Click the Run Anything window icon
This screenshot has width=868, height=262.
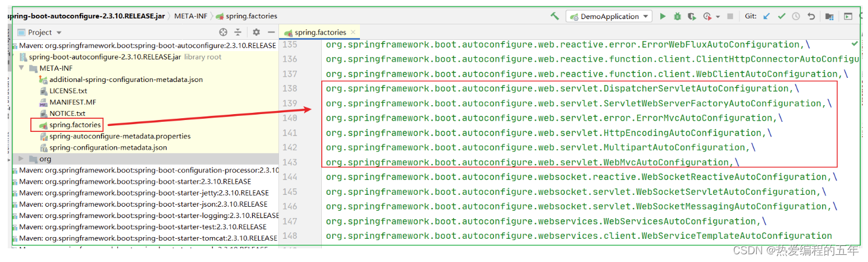pos(848,17)
